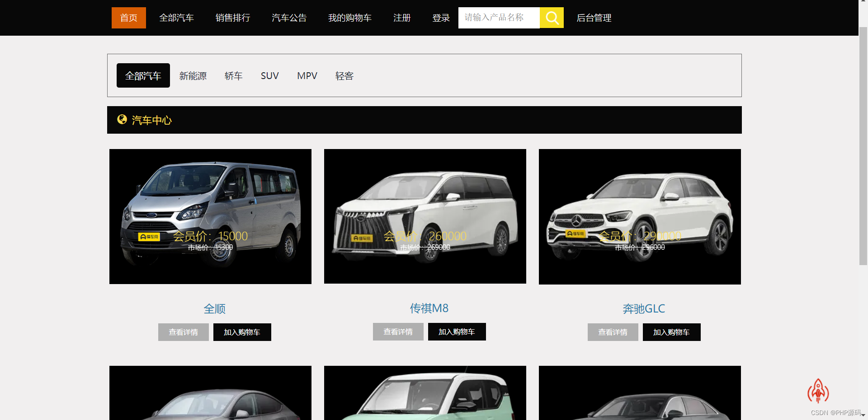Click the red rocket back-to-top icon
868x420 pixels.
818,391
